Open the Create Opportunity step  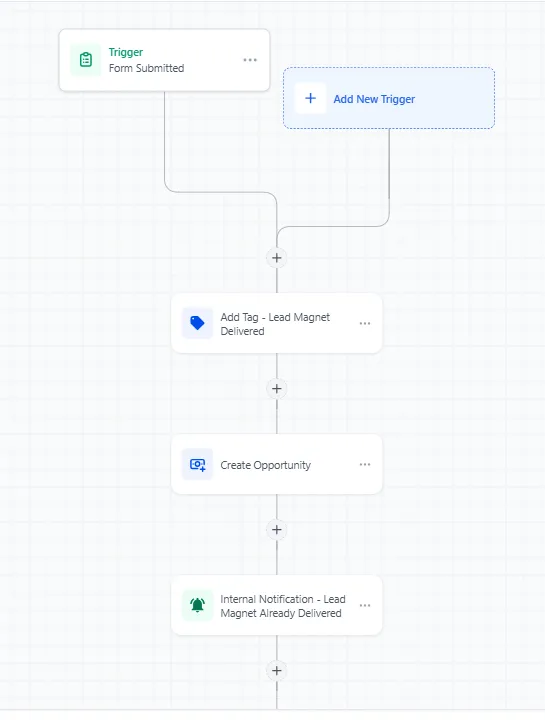[277, 465]
